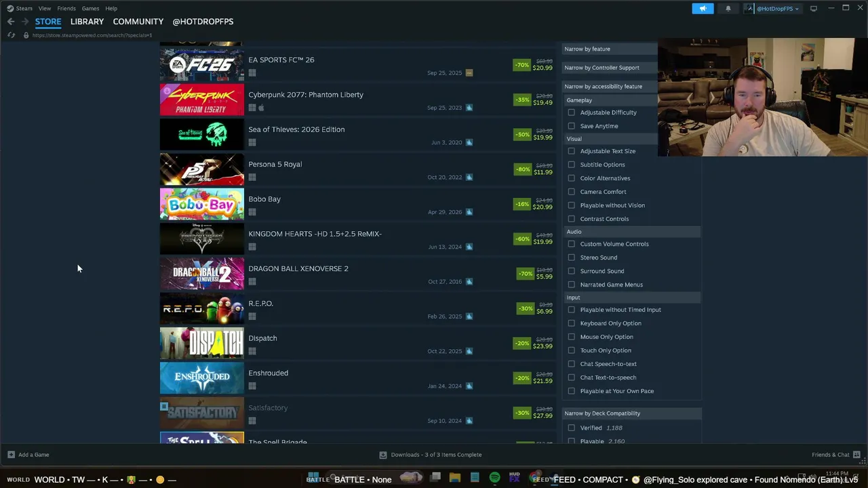Enable the Keyboard Only Option filter

(x=571, y=323)
